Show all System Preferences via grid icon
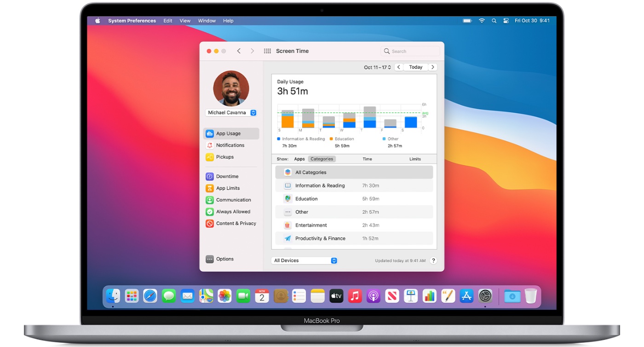The image size is (644, 347). point(267,51)
